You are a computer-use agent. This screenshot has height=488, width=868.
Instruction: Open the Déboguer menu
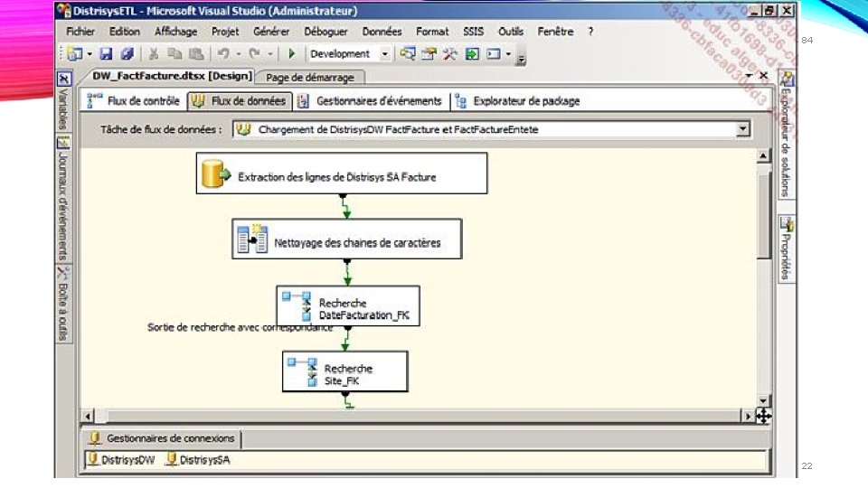tap(325, 32)
